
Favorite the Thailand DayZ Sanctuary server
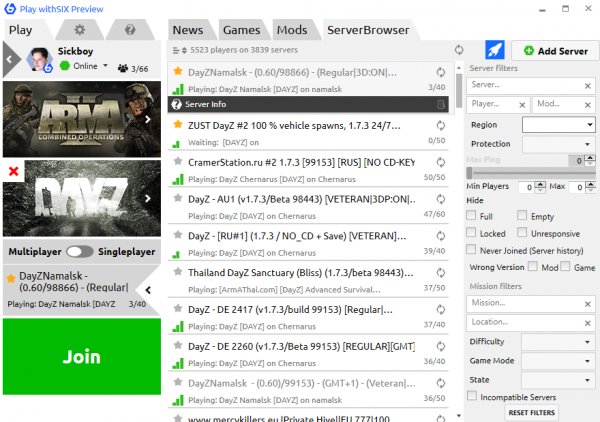[178, 272]
